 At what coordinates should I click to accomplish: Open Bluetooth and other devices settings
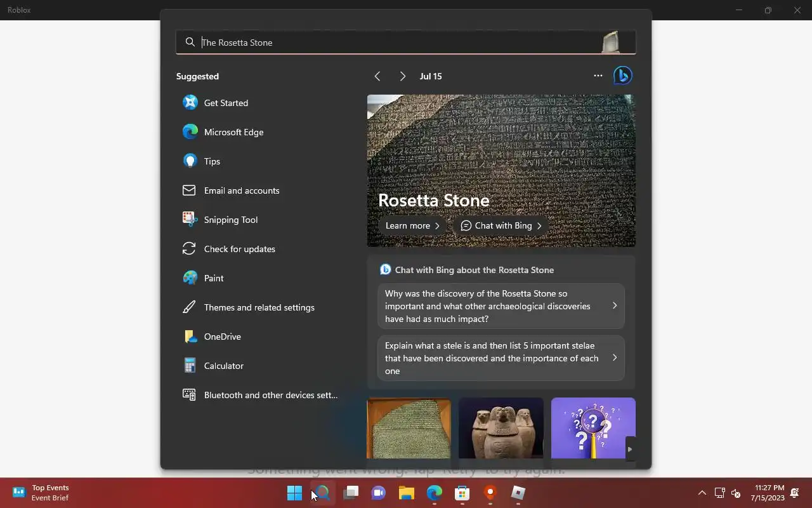tap(259, 395)
